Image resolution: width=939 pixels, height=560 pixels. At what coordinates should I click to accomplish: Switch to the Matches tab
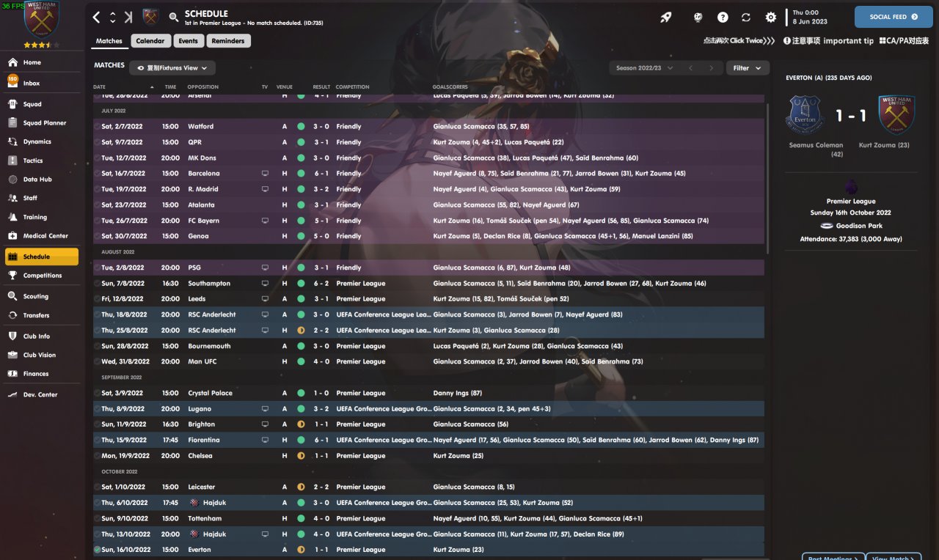[109, 41]
